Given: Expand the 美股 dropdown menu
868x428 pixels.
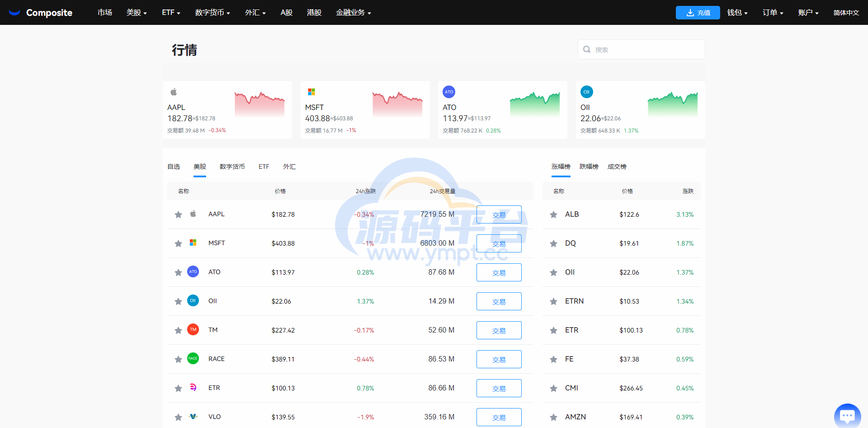Looking at the screenshot, I should click(x=137, y=13).
